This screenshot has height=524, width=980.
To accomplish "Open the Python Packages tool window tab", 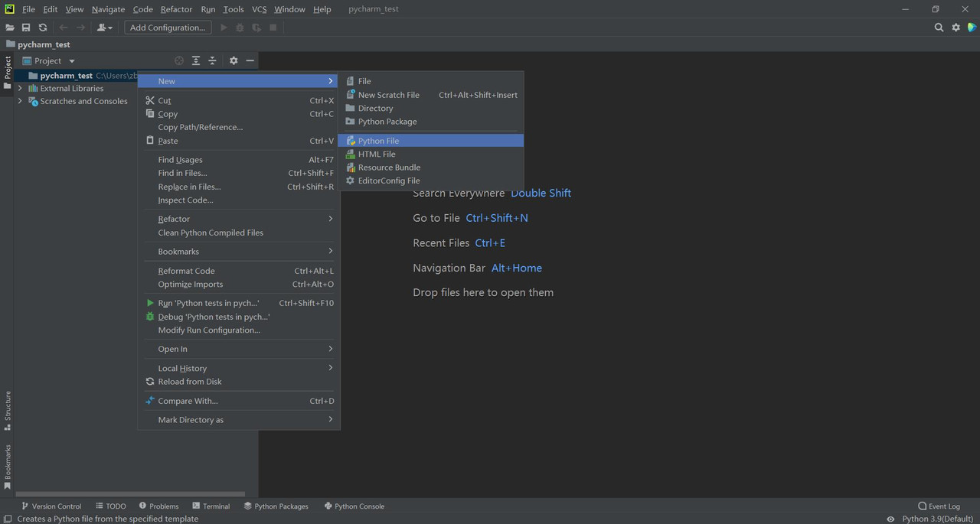I will point(276,506).
